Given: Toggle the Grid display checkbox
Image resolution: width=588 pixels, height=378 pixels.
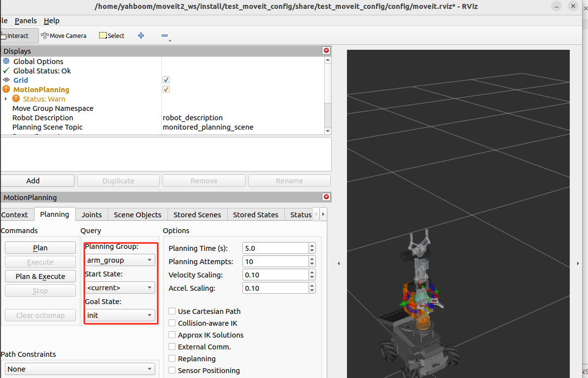Looking at the screenshot, I should pos(166,80).
